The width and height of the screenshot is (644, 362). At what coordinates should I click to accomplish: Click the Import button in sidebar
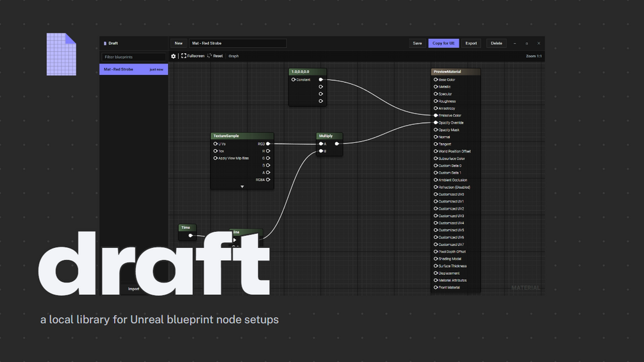[x=133, y=289]
